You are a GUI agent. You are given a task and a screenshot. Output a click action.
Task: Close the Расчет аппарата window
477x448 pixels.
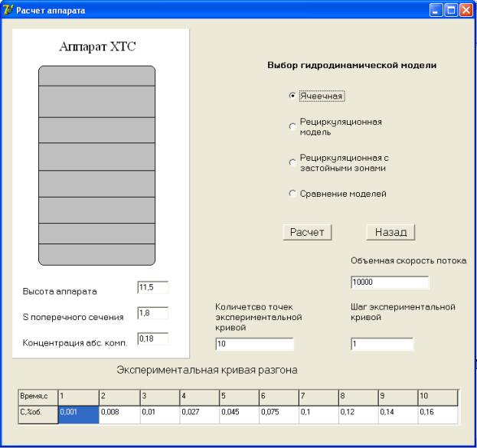(x=466, y=11)
